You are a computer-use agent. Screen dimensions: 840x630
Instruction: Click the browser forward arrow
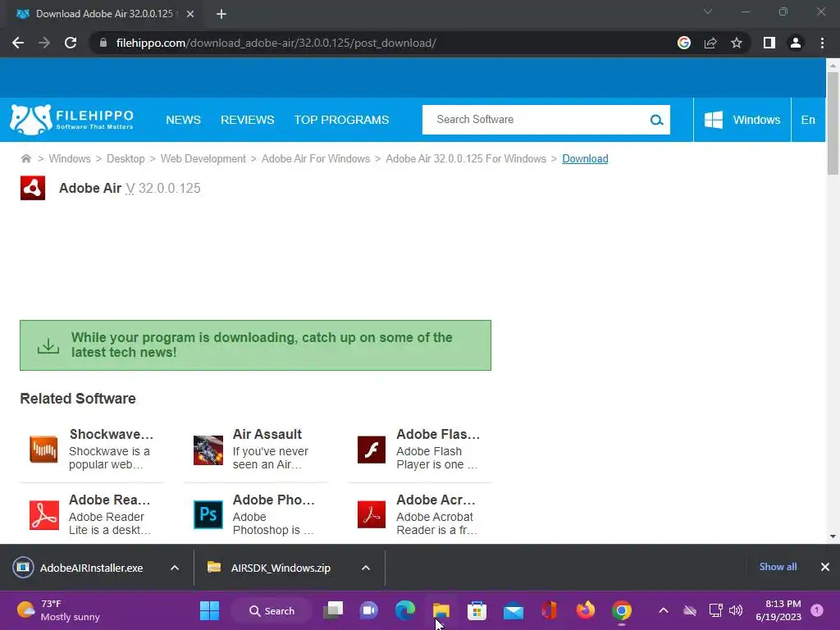[x=44, y=43]
